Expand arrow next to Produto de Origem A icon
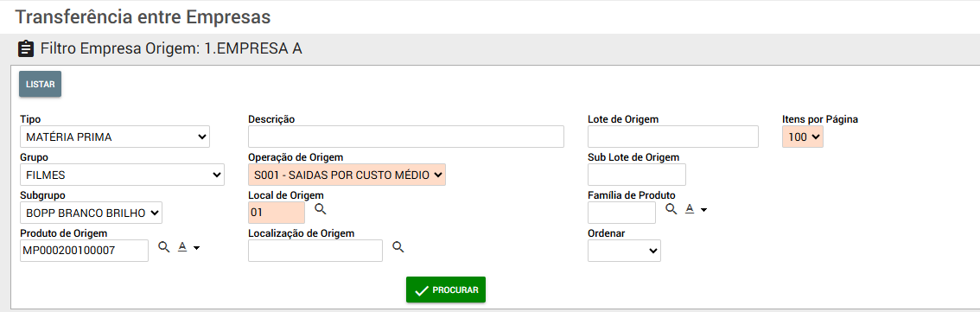980x312 pixels. point(197,248)
